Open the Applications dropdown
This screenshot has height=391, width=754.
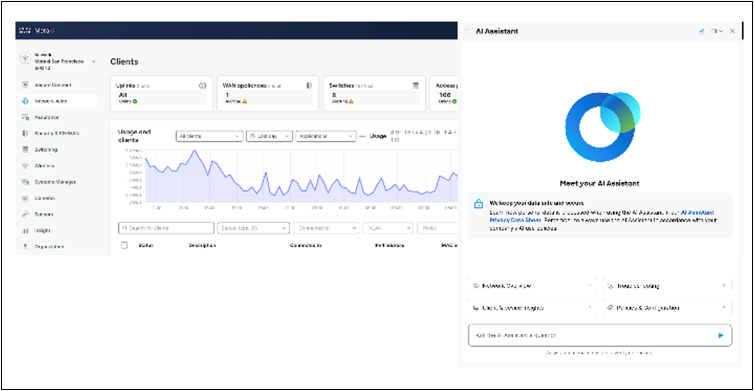[326, 136]
